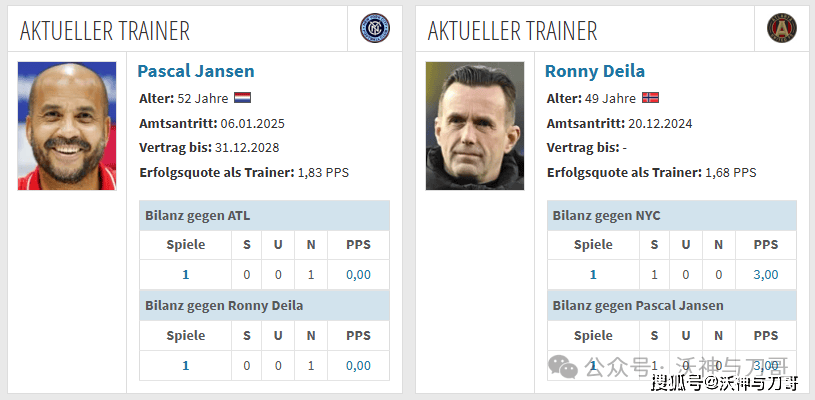Viewport: 815px width, 400px height.
Task: Click games count under Bilanz gegen ATL
Action: (x=185, y=274)
